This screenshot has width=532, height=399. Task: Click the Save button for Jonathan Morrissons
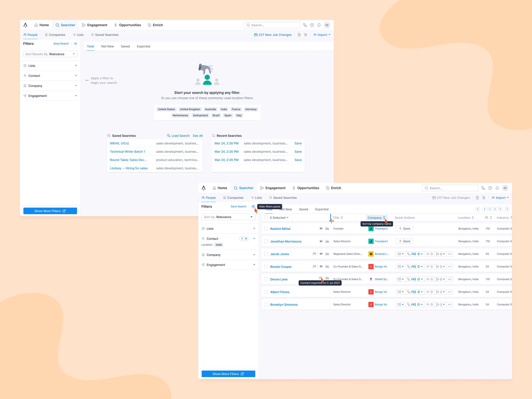pos(404,241)
